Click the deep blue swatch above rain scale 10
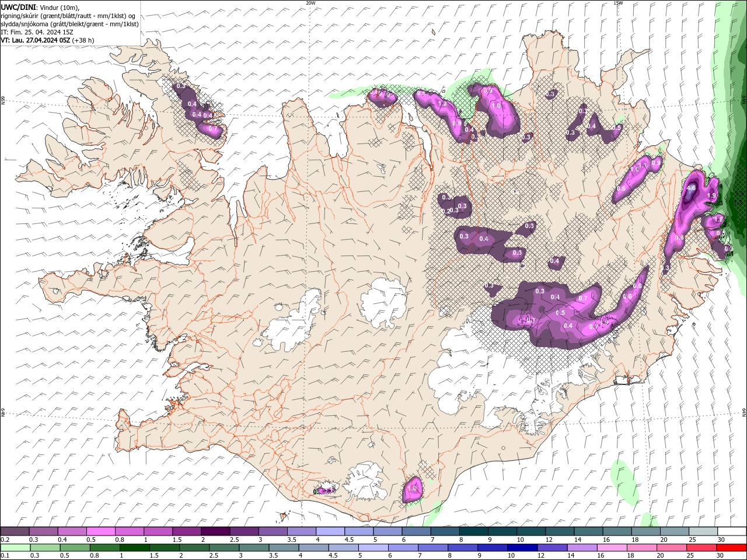This screenshot has width=747, height=560. (x=522, y=548)
